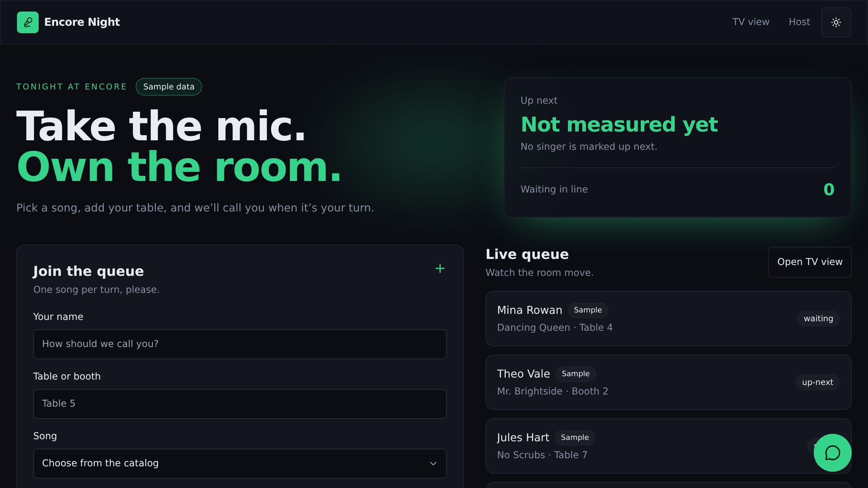Viewport: 868px width, 488px height.
Task: Click the Sample data badge
Action: pyautogui.click(x=169, y=87)
